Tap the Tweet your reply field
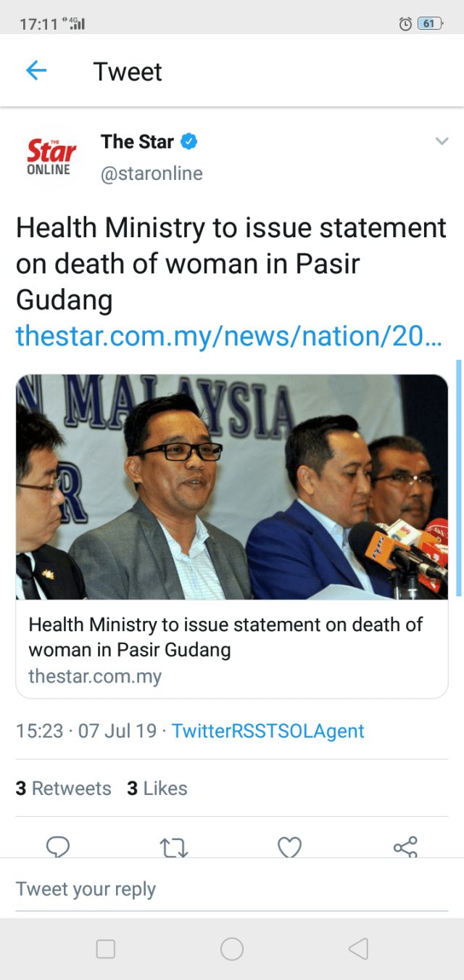Viewport: 464px width, 980px height. [232, 889]
